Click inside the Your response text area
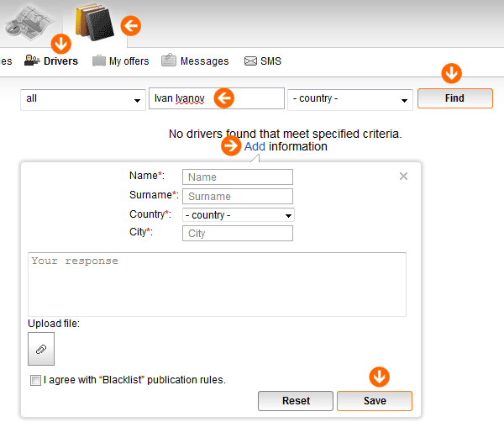Image resolution: width=504 pixels, height=438 pixels. [x=217, y=283]
